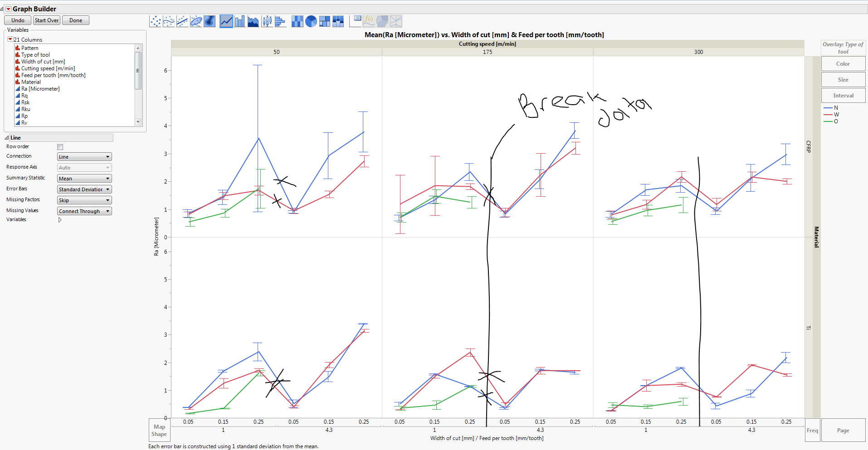The image size is (868, 450).
Task: Change Missing Values to Connect Through
Action: (84, 211)
